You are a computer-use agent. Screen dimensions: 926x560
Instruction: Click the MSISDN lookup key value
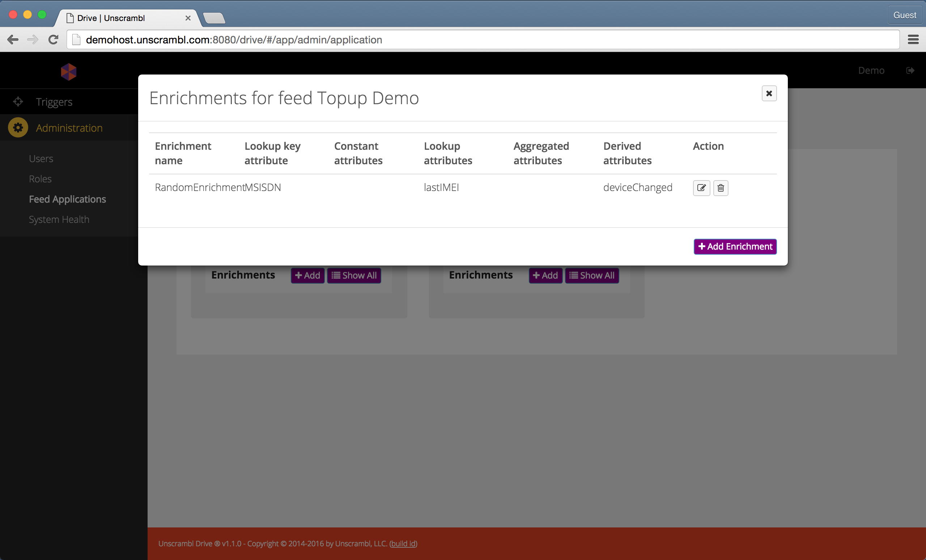pyautogui.click(x=263, y=187)
